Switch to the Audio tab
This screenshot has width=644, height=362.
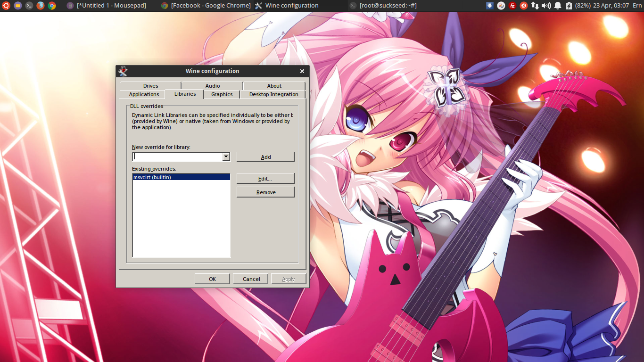tap(213, 86)
